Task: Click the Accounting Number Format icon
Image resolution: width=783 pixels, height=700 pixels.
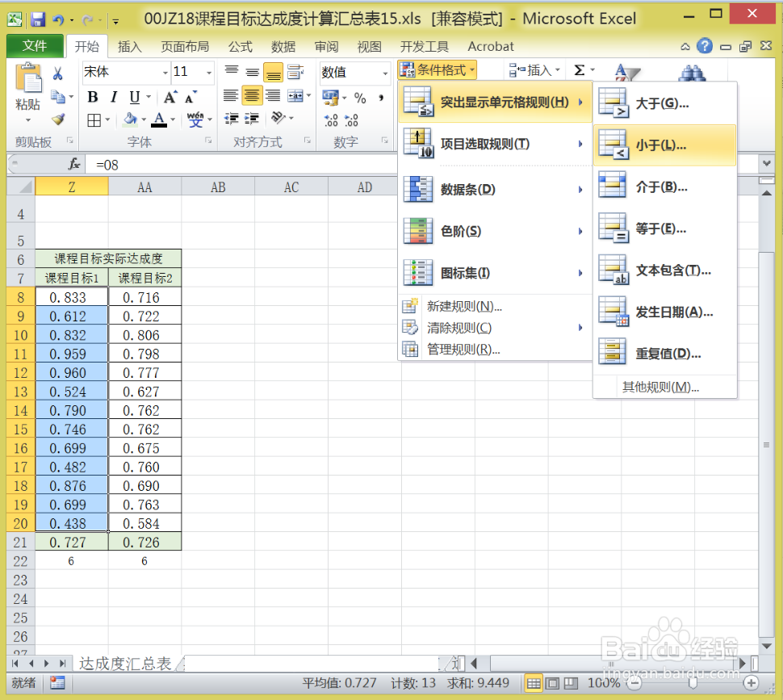Action: (x=330, y=98)
